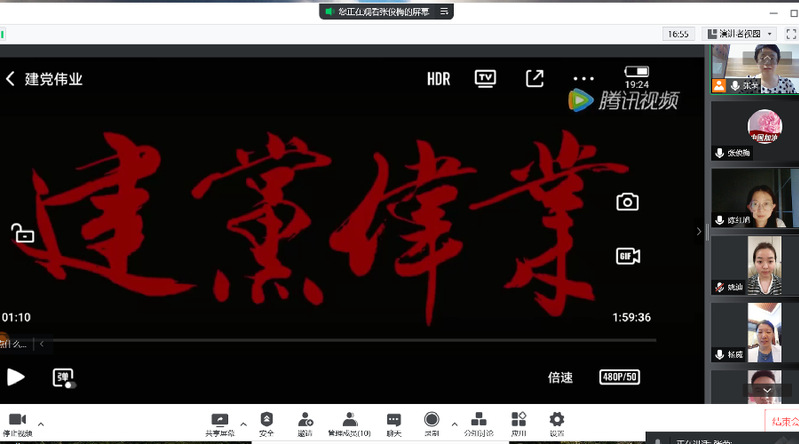Record a GIF clip icon

click(x=628, y=256)
